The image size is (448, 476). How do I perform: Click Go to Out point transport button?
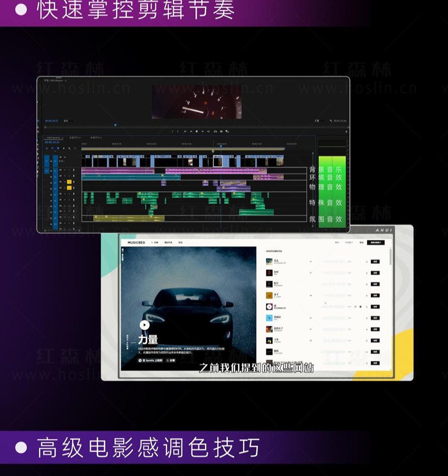click(208, 131)
